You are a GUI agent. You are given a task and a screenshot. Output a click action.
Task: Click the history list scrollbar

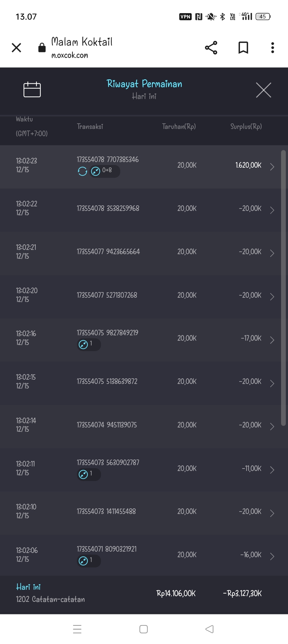[x=283, y=288]
